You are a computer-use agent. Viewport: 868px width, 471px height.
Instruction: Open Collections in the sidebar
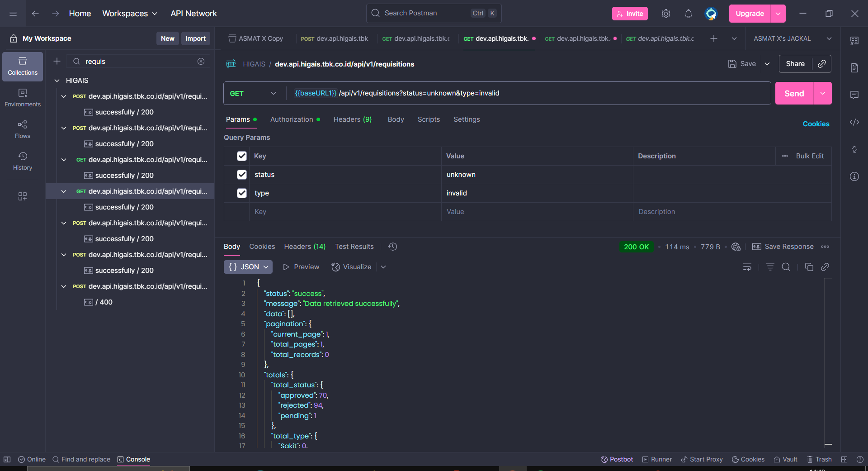pos(23,67)
